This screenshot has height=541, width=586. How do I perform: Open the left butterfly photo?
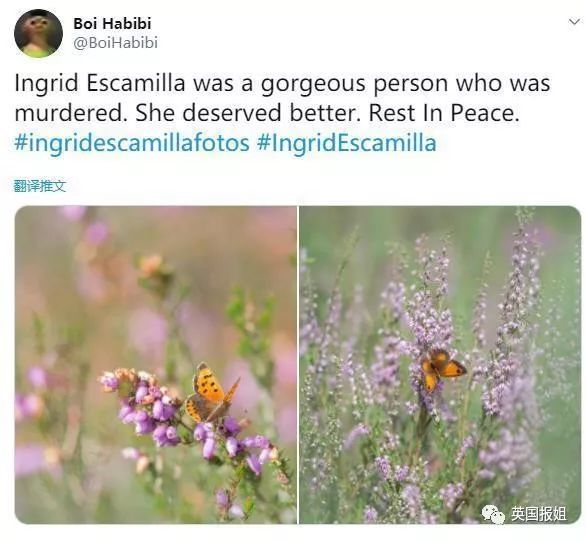[156, 365]
